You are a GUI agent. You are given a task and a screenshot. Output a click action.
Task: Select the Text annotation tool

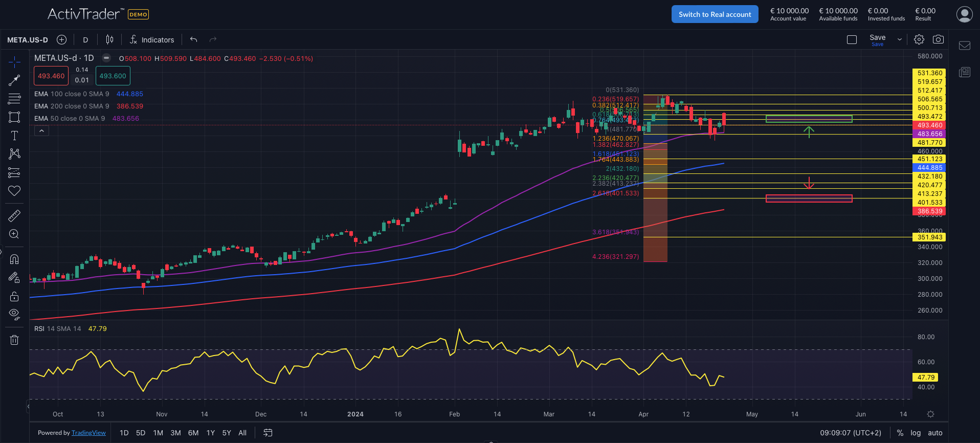click(14, 136)
